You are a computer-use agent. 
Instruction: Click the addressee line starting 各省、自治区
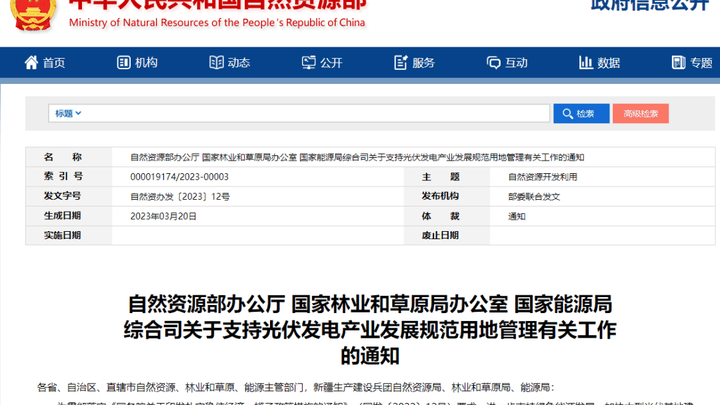(296, 388)
